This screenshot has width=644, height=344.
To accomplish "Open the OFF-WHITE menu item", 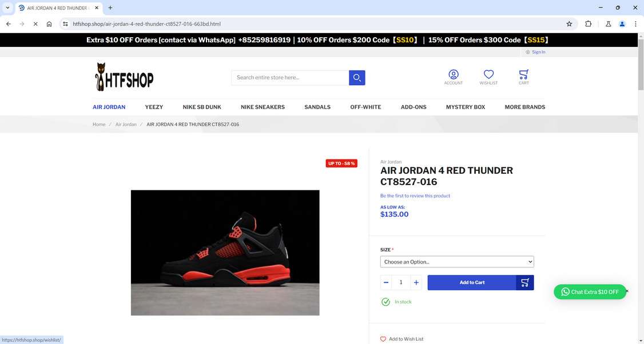I will point(365,107).
